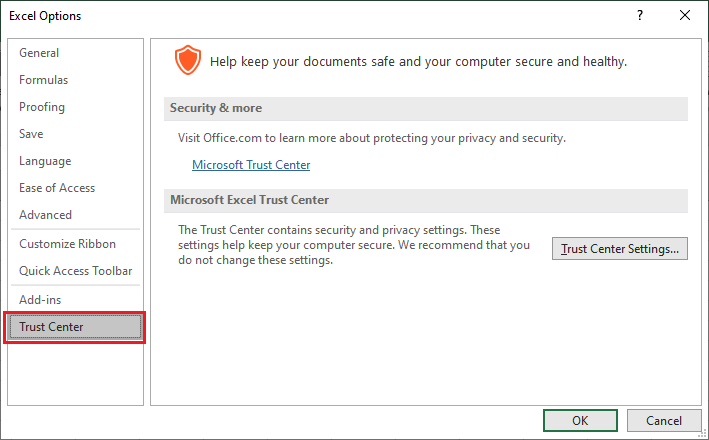Open the Save options category
The height and width of the screenshot is (440, 709).
[31, 134]
